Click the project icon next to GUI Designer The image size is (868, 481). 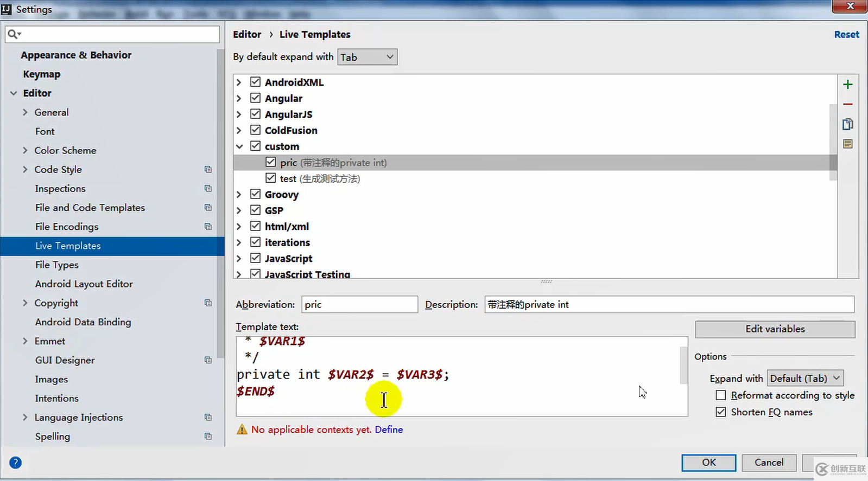[208, 360]
